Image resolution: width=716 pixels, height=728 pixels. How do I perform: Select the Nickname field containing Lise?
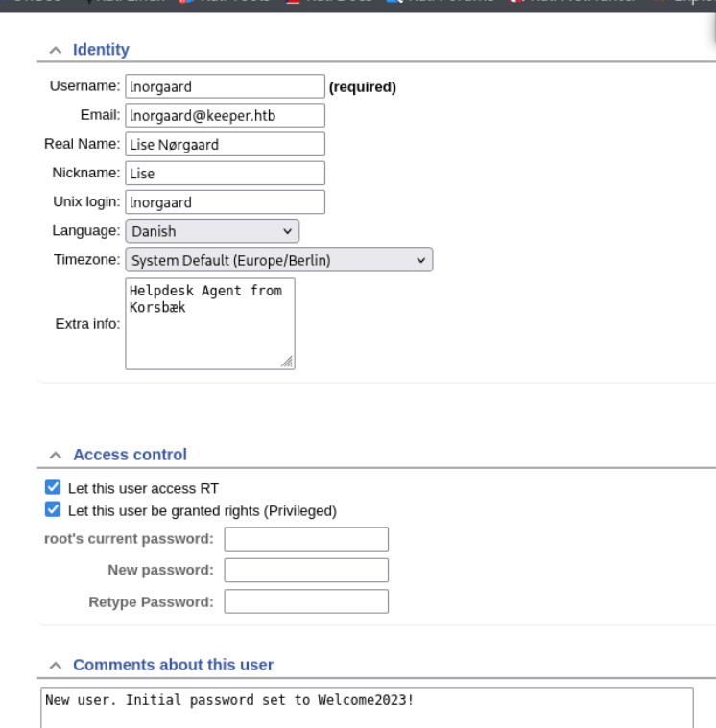[x=225, y=174]
